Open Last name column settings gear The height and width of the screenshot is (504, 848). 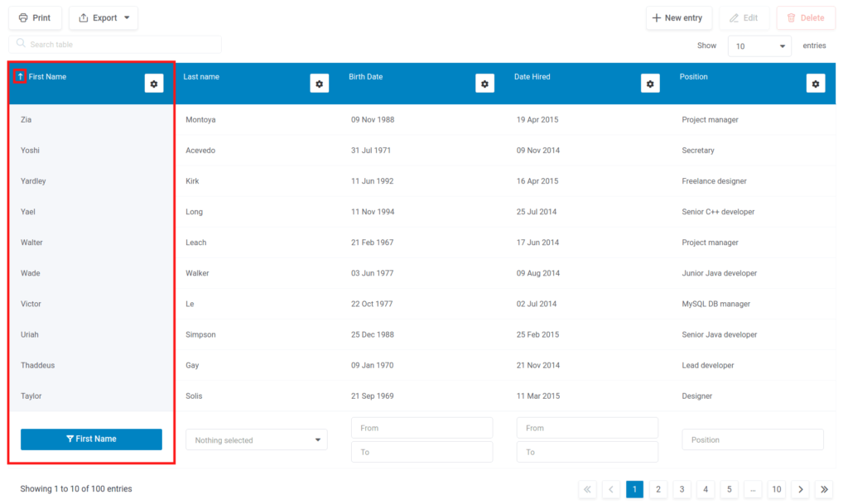[x=320, y=84]
